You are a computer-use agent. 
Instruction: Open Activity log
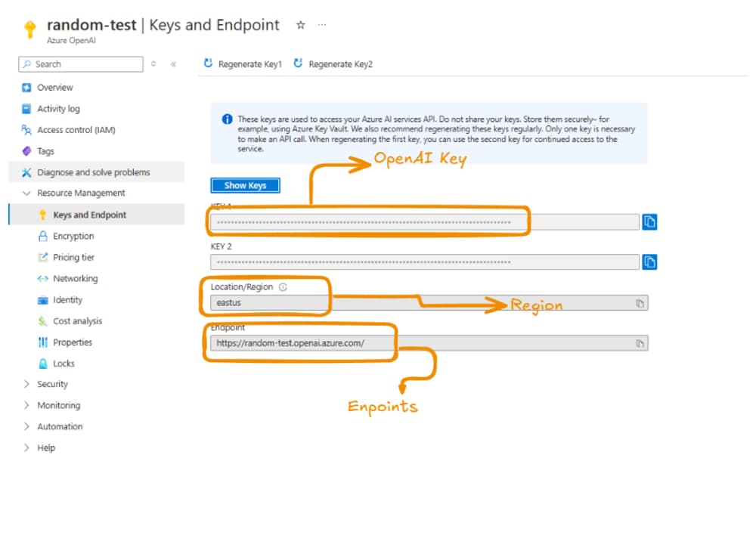pyautogui.click(x=58, y=109)
